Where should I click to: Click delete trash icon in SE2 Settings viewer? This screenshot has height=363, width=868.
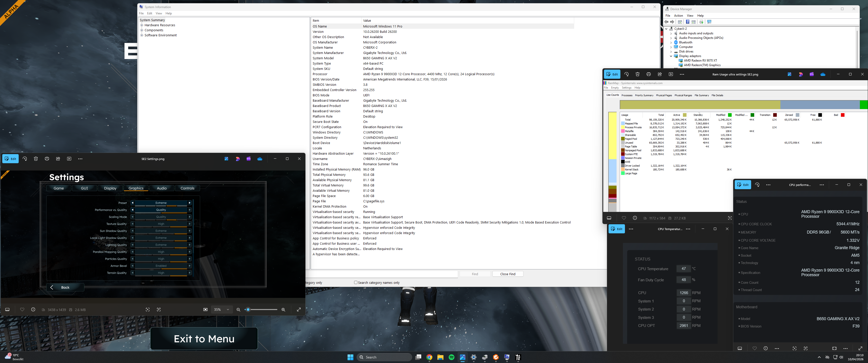coord(36,159)
